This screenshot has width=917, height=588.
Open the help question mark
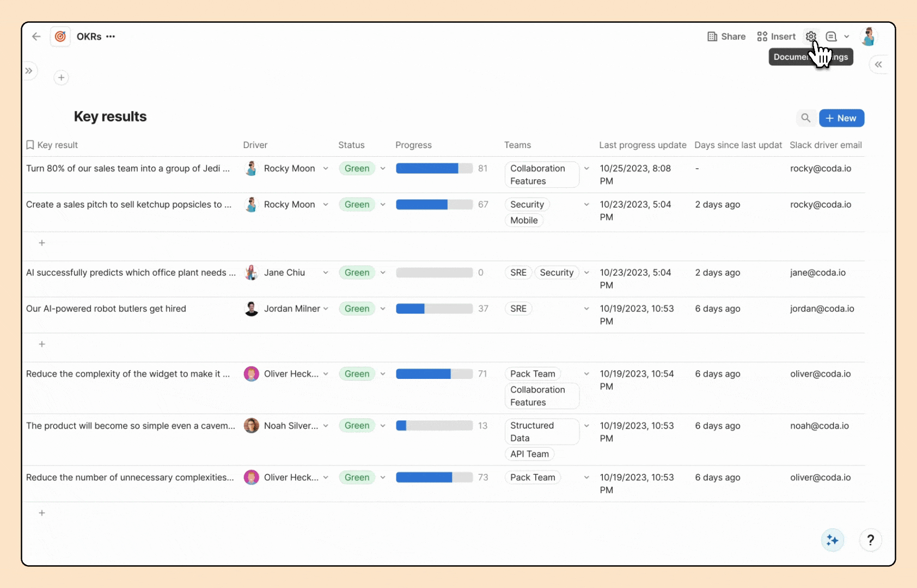pyautogui.click(x=870, y=540)
